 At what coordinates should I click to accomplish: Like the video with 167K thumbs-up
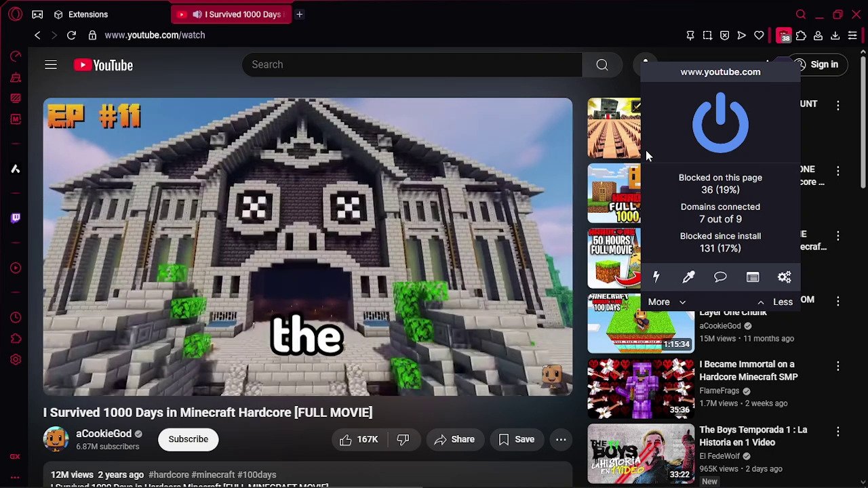(359, 439)
